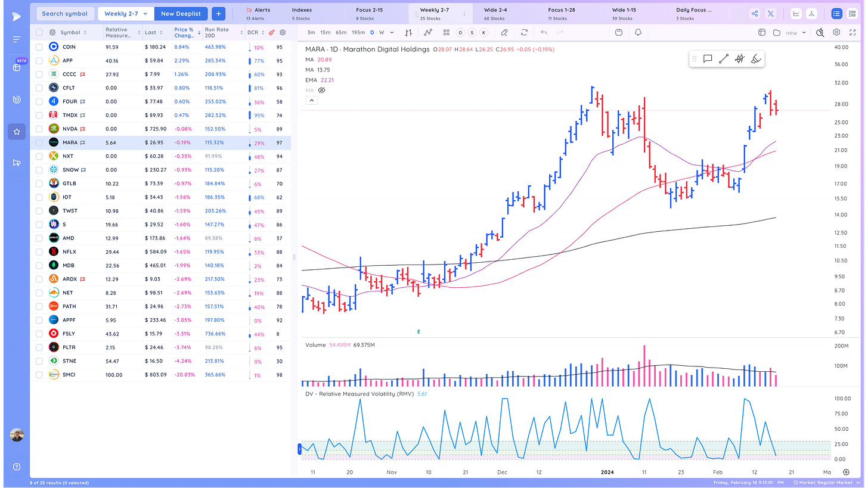
Task: Click the pencil draw tool icon
Action: (x=504, y=33)
